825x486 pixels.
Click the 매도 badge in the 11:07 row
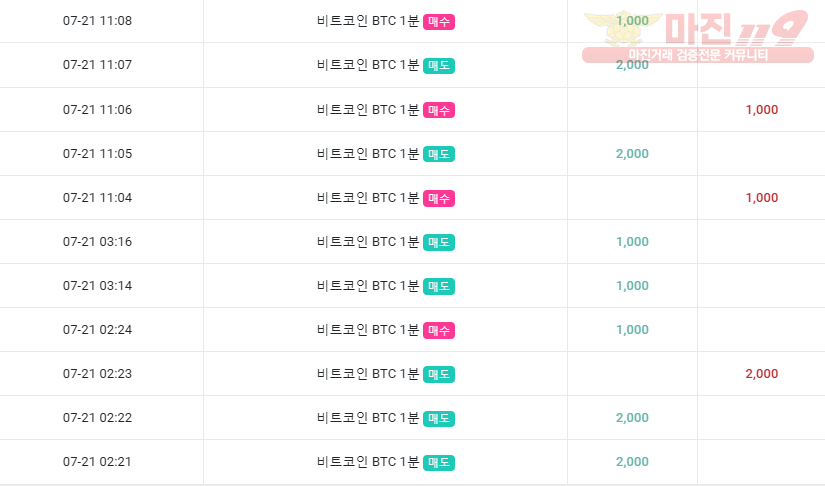coord(439,66)
